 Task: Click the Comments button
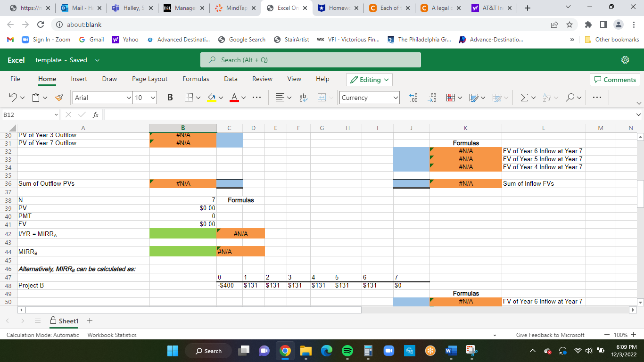615,79
